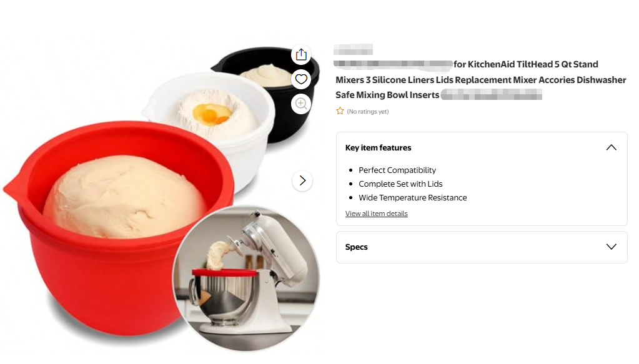Go to next product image arrow
Image resolution: width=639 pixels, height=364 pixels.
[302, 180]
